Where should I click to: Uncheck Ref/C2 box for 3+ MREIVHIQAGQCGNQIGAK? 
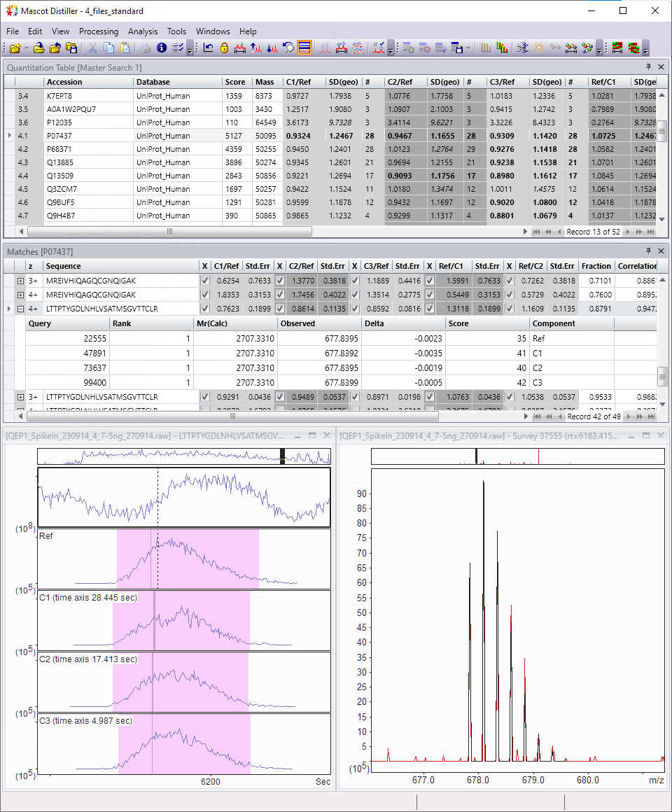tap(510, 281)
